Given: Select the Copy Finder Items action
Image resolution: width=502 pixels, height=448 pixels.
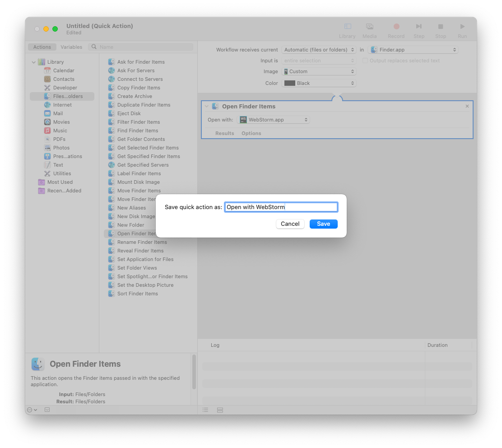Looking at the screenshot, I should point(139,88).
